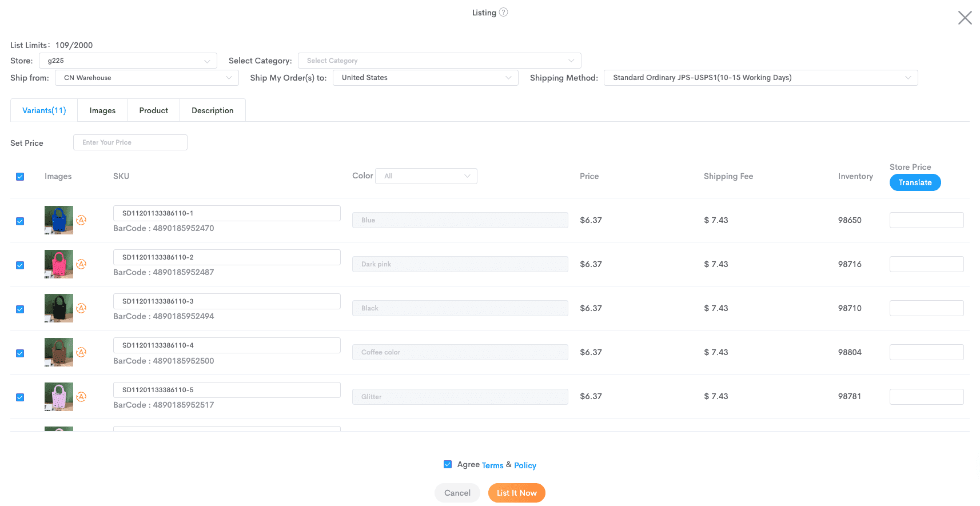Open the Color filter dropdown
This screenshot has width=980, height=506.
tap(426, 176)
